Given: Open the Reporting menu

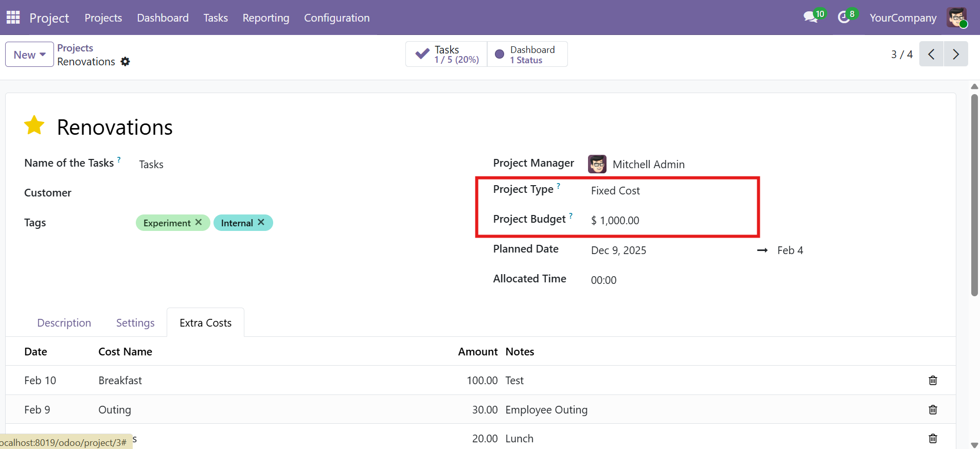Looking at the screenshot, I should [265, 17].
